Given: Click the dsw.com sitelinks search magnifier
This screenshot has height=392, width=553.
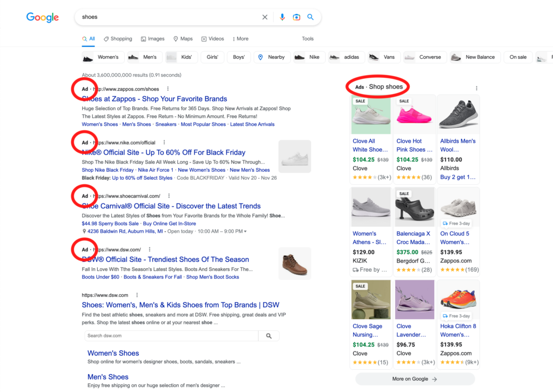Looking at the screenshot, I should [x=269, y=336].
